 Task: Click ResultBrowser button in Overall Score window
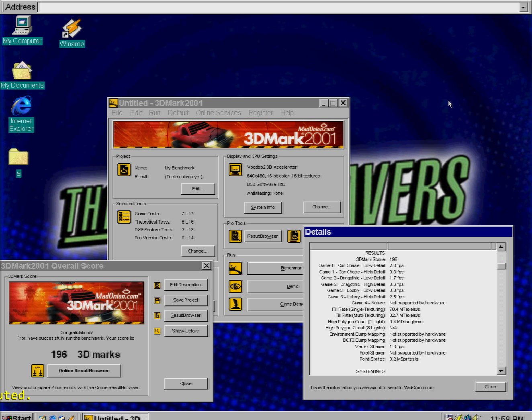pyautogui.click(x=186, y=315)
